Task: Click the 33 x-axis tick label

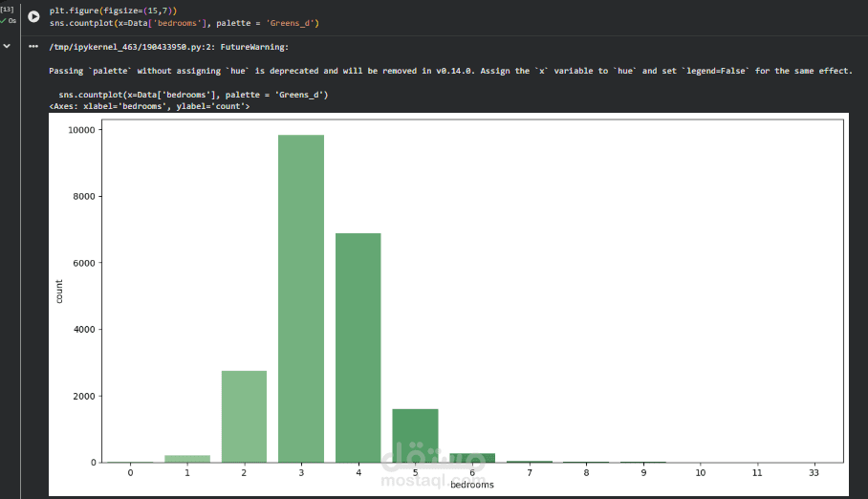Action: click(x=814, y=472)
